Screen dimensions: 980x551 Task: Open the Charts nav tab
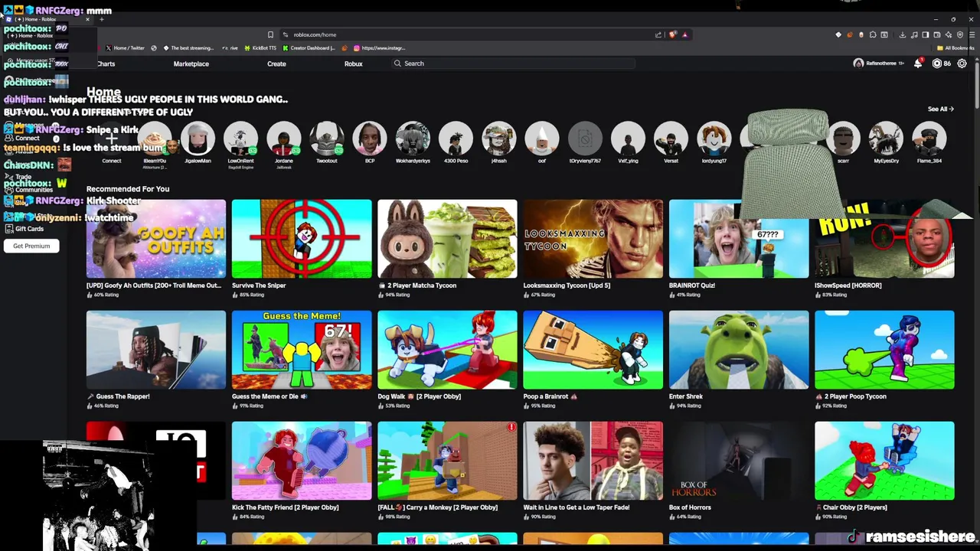point(106,64)
